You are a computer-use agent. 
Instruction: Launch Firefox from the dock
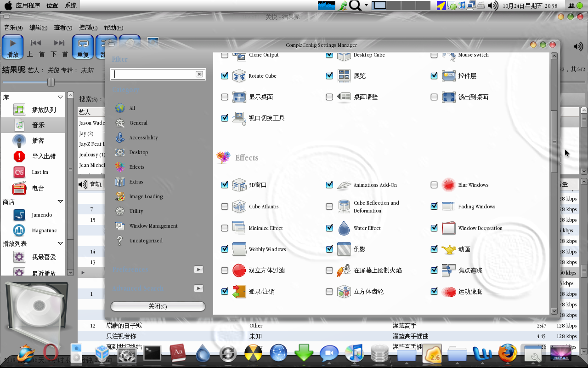coord(508,353)
